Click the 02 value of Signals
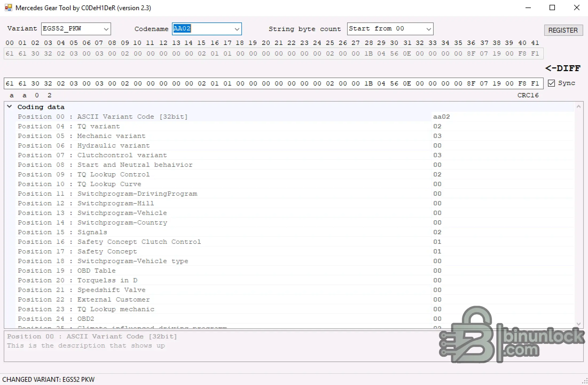The width and height of the screenshot is (588, 385). [x=437, y=232]
